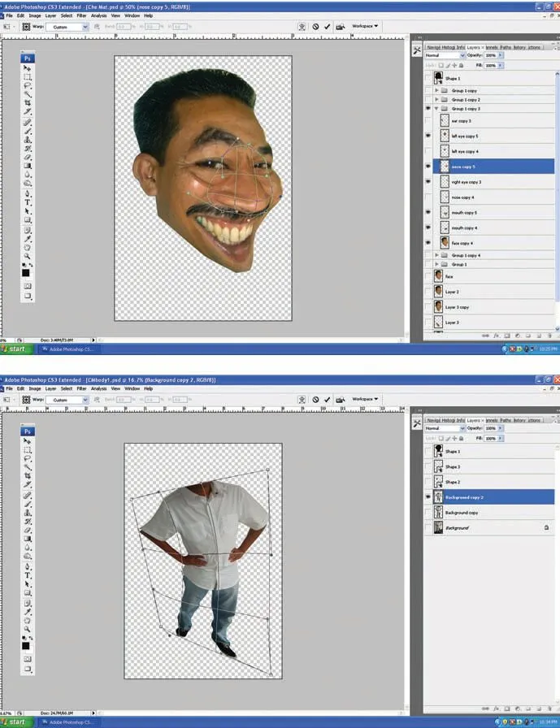This screenshot has width=560, height=728.
Task: Select the Zoom tool in top window
Action: coord(28,256)
